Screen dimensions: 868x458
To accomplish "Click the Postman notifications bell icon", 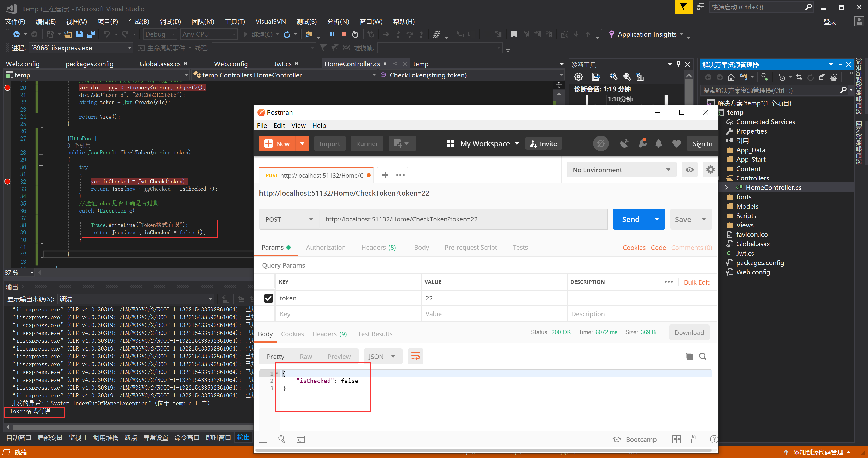I will point(658,144).
